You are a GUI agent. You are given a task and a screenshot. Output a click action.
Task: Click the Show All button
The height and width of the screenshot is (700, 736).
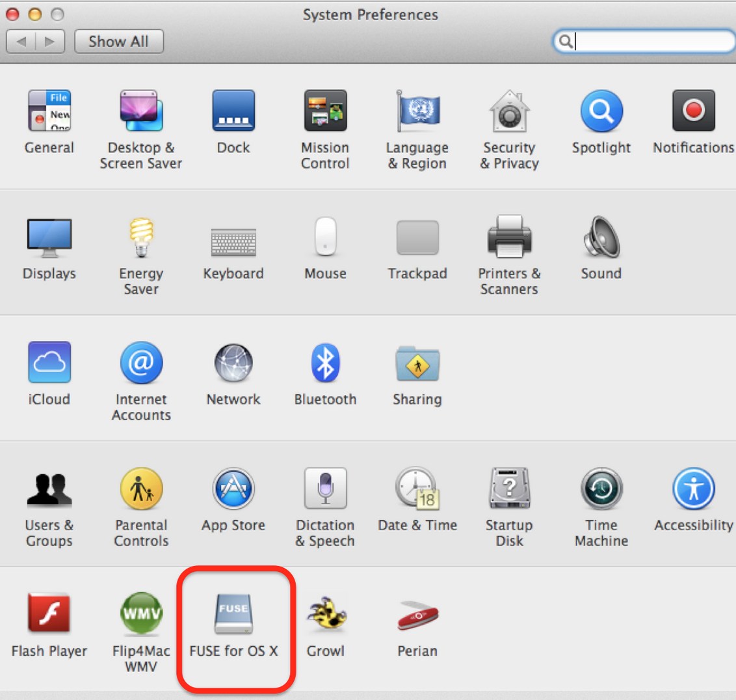pyautogui.click(x=119, y=41)
